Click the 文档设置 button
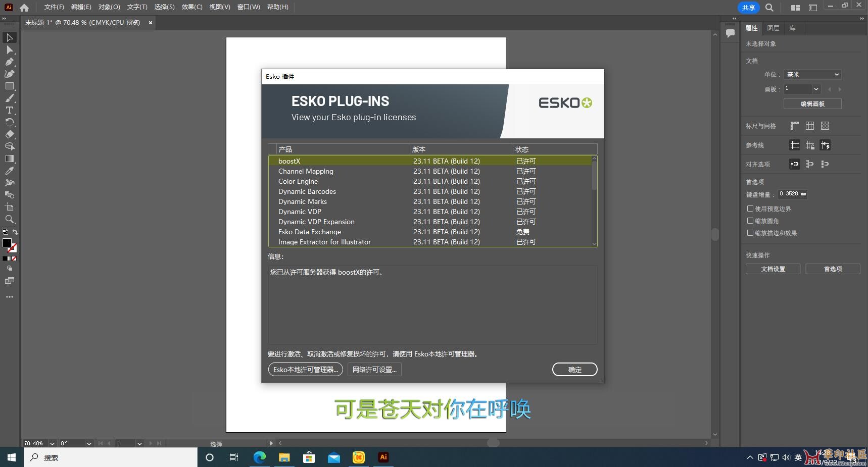868x467 pixels. (x=773, y=269)
